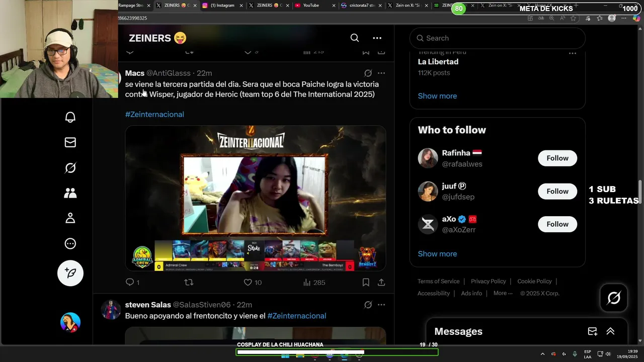This screenshot has height=362, width=644.
Task: Open the Zeinternacional stream image in Macs' post
Action: point(256,198)
